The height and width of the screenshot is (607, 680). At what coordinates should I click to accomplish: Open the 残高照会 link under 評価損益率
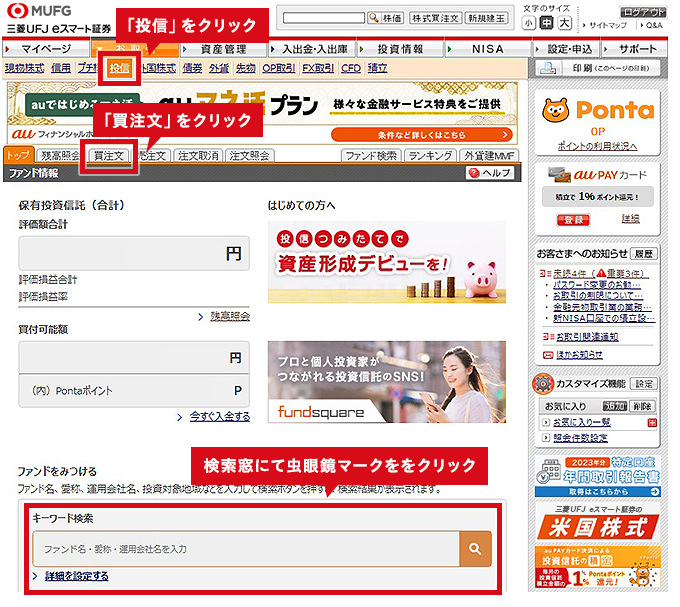pos(230,317)
